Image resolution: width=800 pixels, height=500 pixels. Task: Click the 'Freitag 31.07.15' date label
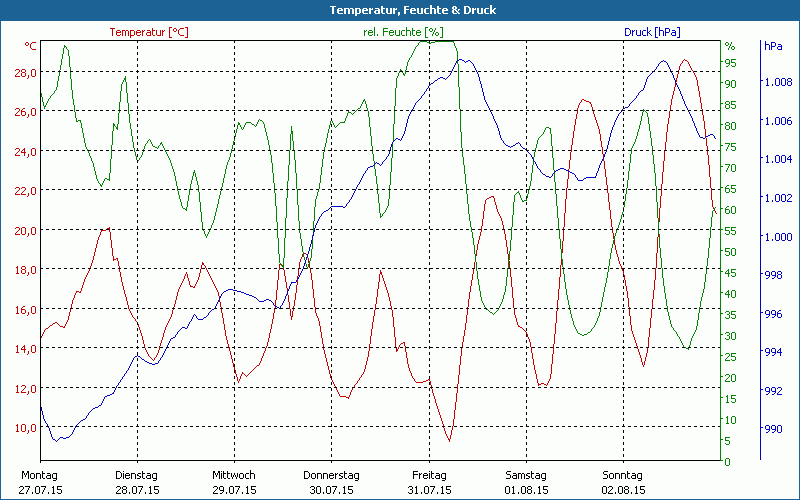click(x=429, y=482)
